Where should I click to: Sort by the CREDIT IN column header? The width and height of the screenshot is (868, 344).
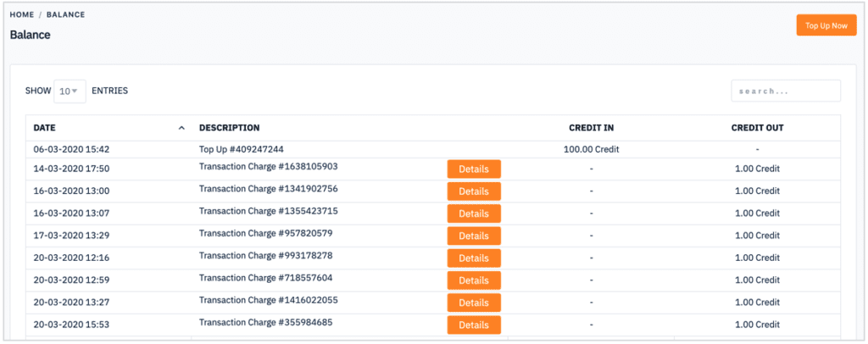tap(591, 128)
